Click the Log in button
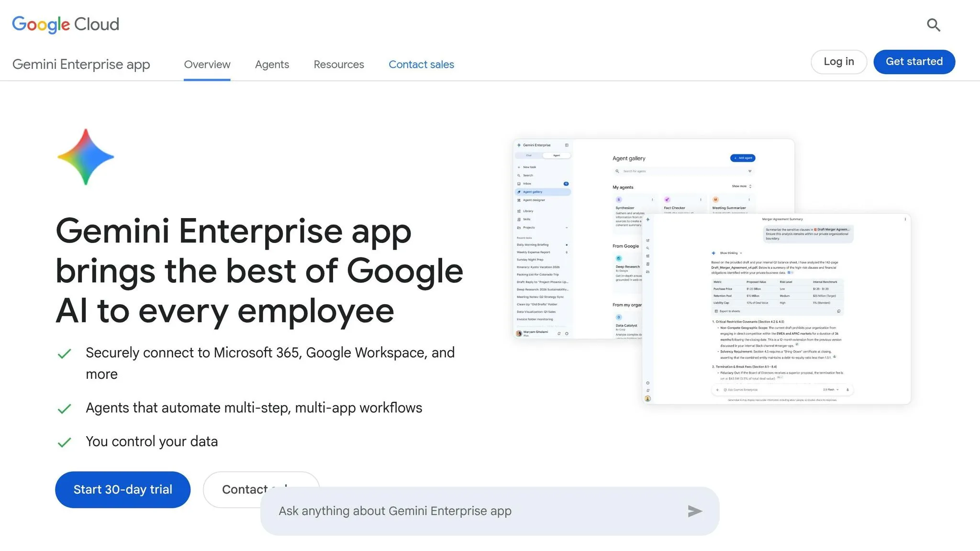980x551 pixels. coord(839,62)
